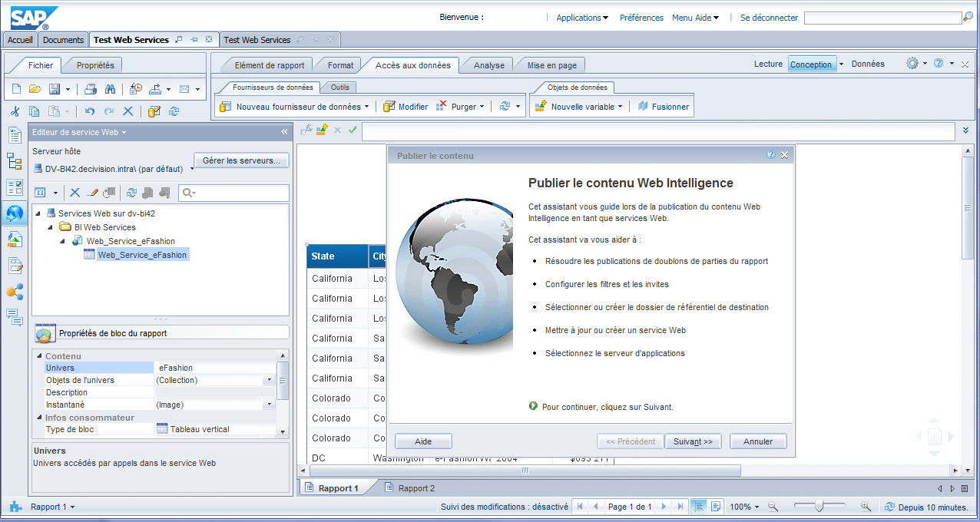Open the Available objects side panel icon
The image size is (980, 522).
click(x=15, y=240)
